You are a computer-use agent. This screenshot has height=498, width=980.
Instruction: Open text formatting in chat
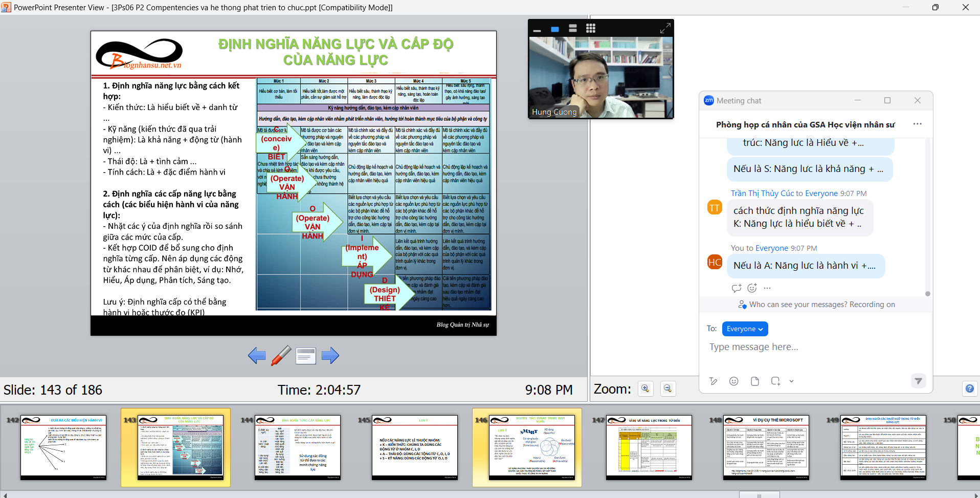(x=713, y=381)
